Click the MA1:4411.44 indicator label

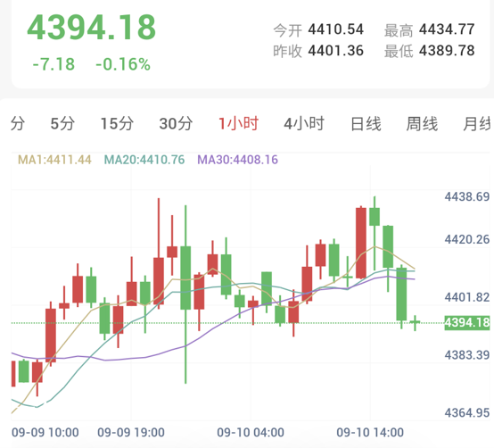[x=54, y=160]
